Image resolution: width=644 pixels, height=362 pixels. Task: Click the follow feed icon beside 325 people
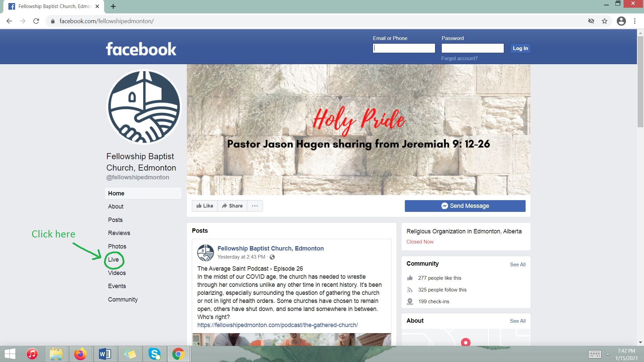click(410, 290)
